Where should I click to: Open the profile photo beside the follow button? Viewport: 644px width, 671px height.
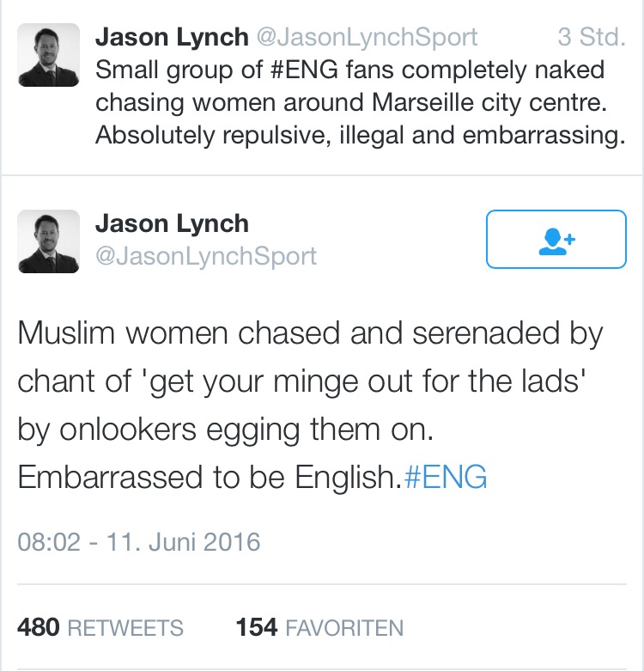point(48,241)
